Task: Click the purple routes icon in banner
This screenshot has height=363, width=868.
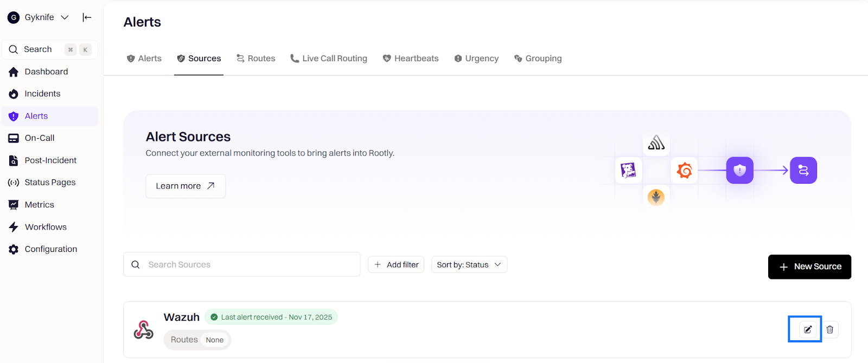Action: [x=803, y=170]
